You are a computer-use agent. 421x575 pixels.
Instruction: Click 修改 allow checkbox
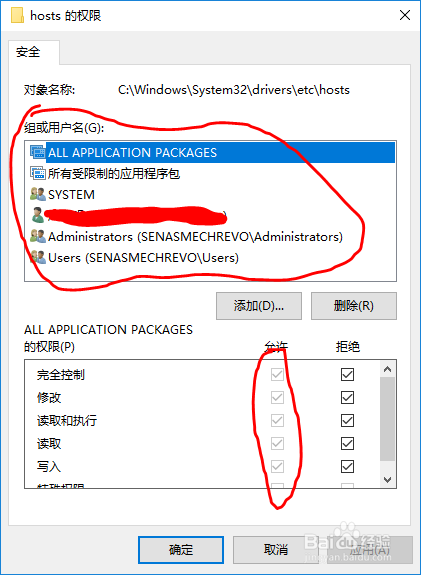tap(277, 397)
